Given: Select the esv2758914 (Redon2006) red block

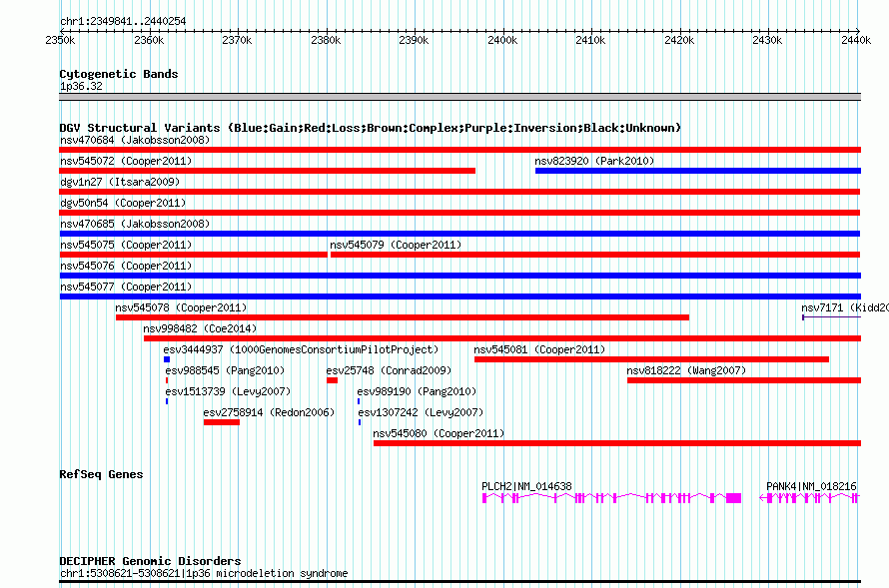Looking at the screenshot, I should coord(222,422).
